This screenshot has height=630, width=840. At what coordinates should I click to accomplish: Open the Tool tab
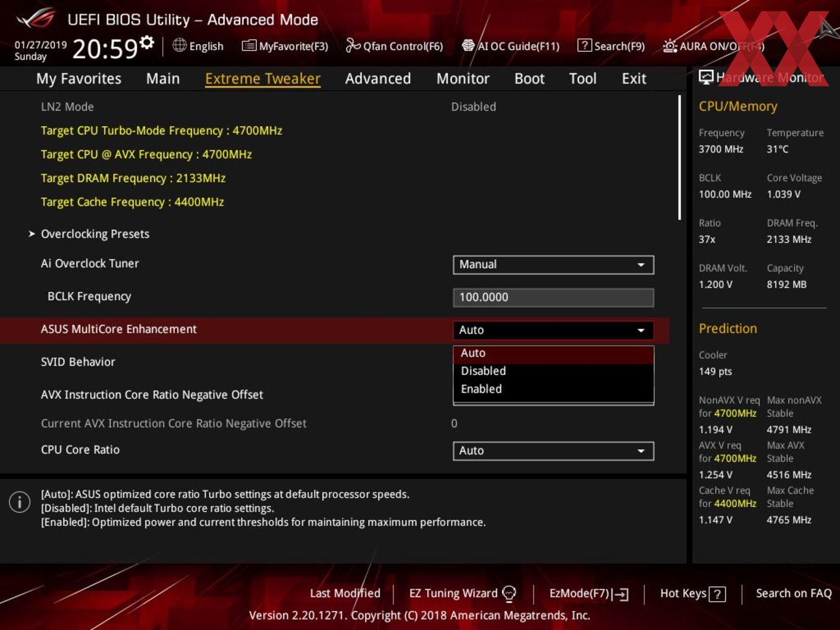click(582, 78)
